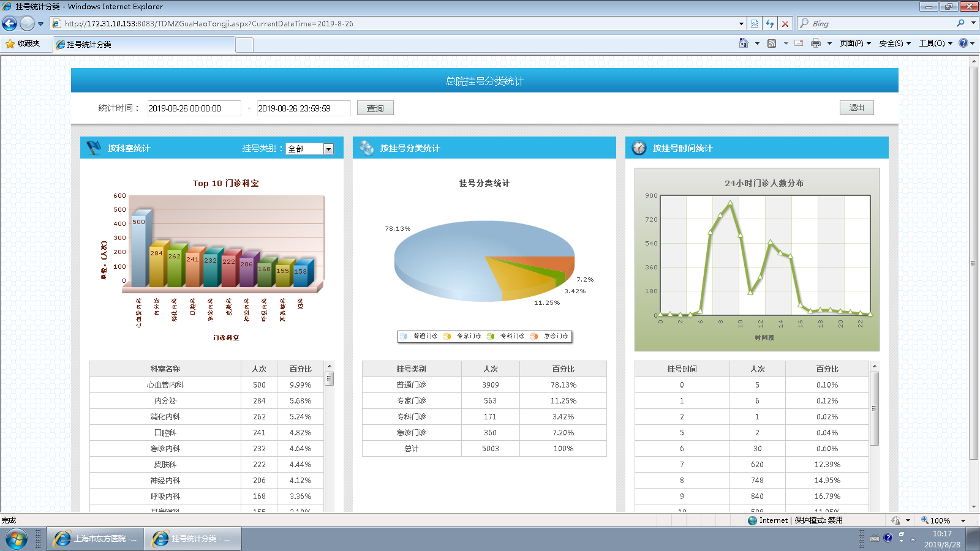Click the browser Back arrow button

click(x=10, y=24)
